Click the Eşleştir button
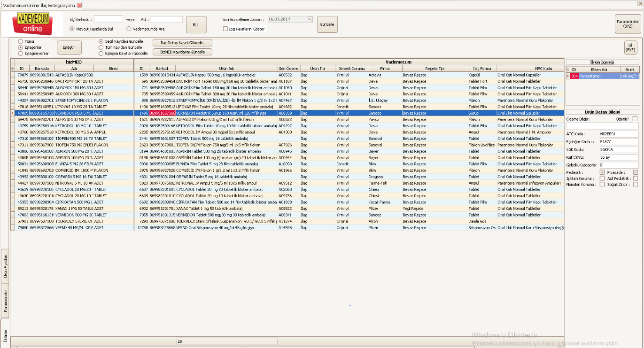 coord(69,47)
